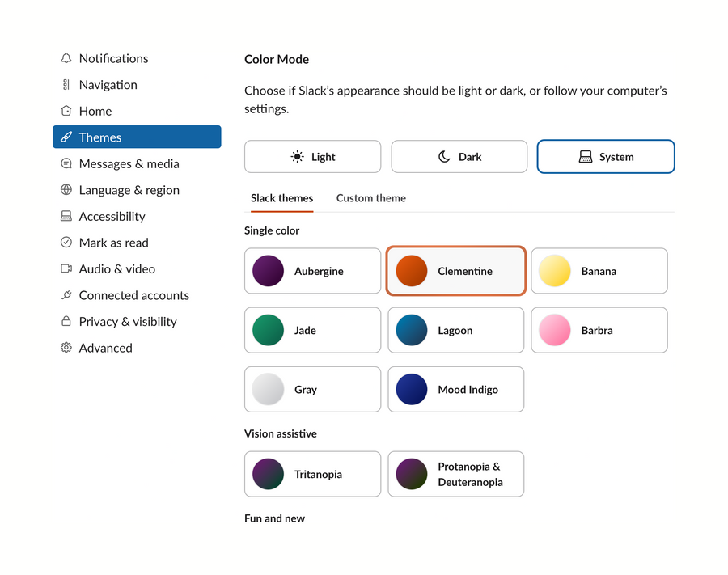Enable the Dark color mode
The image size is (728, 575).
pyautogui.click(x=459, y=156)
